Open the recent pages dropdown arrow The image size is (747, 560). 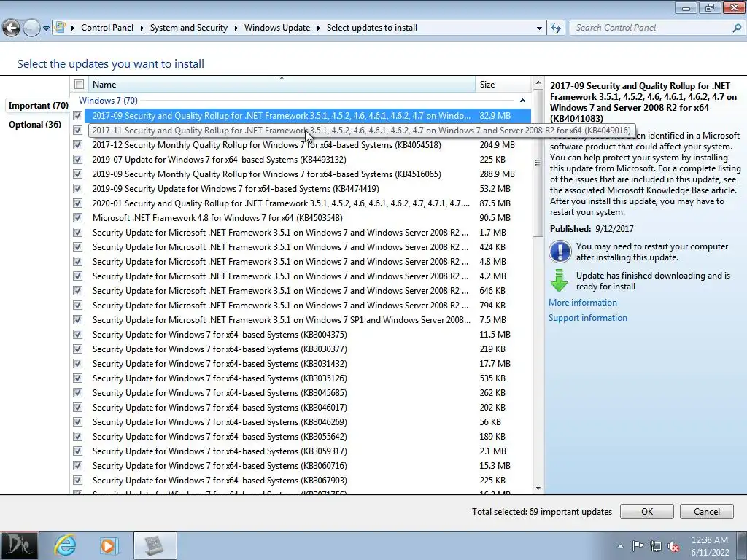tap(46, 28)
